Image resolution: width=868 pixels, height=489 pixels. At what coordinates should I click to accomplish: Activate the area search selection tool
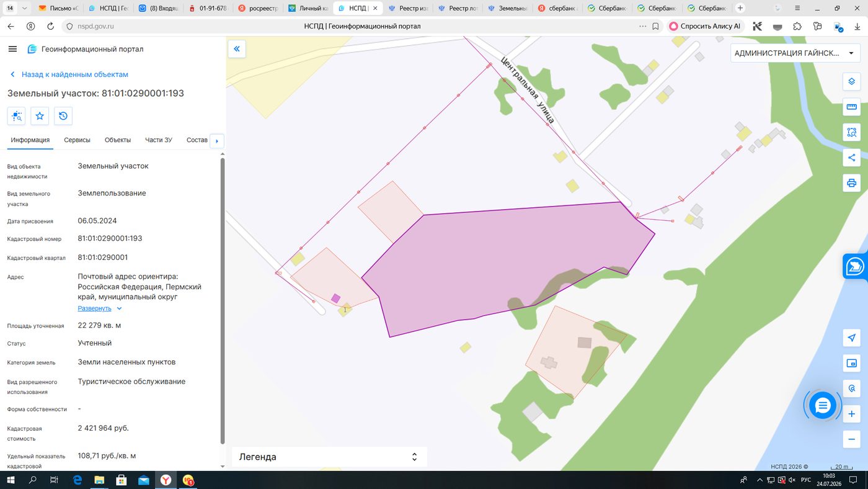coord(852,132)
